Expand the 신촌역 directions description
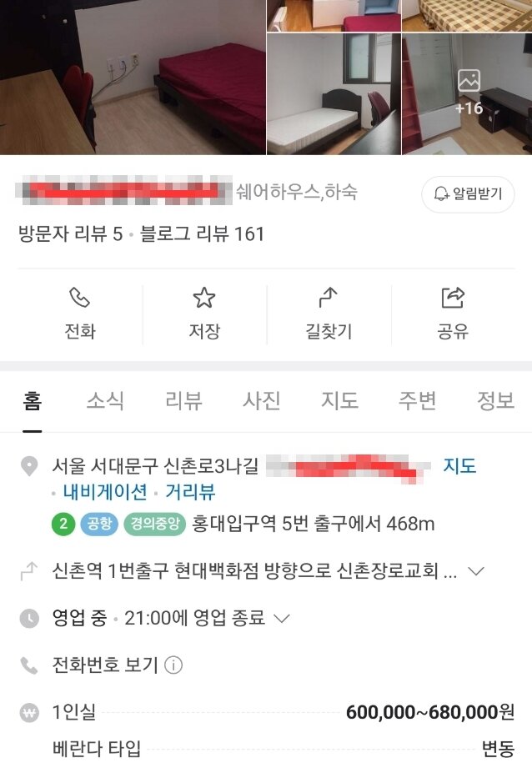 [x=476, y=571]
